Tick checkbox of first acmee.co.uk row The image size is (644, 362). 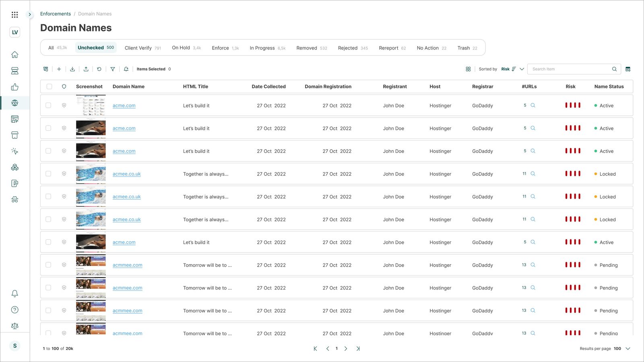pos(48,174)
